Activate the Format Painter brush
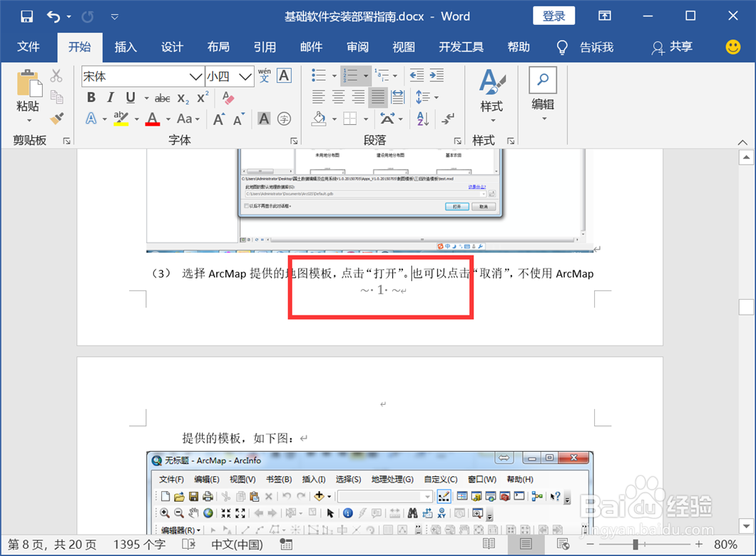 [57, 118]
